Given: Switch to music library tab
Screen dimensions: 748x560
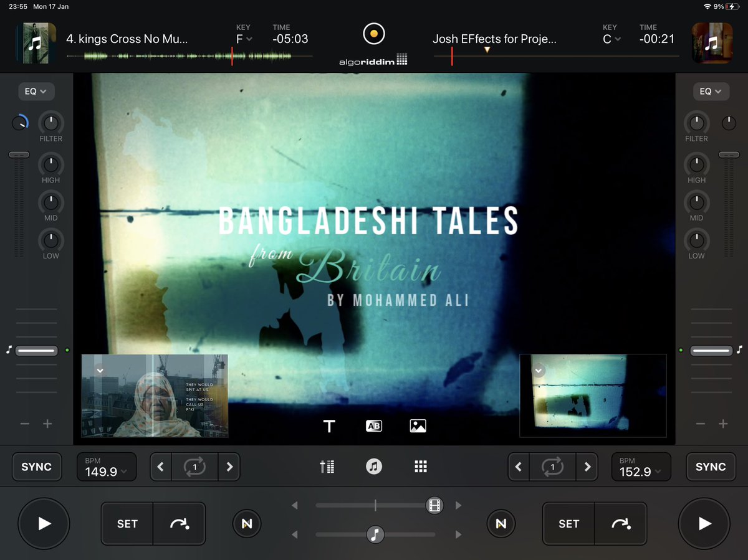Looking at the screenshot, I should [x=373, y=467].
